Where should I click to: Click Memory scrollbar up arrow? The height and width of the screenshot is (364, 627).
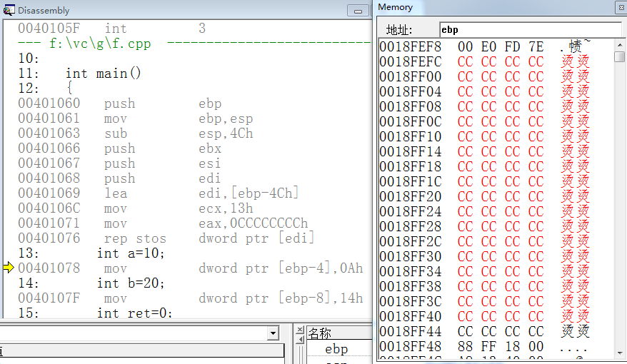(620, 45)
